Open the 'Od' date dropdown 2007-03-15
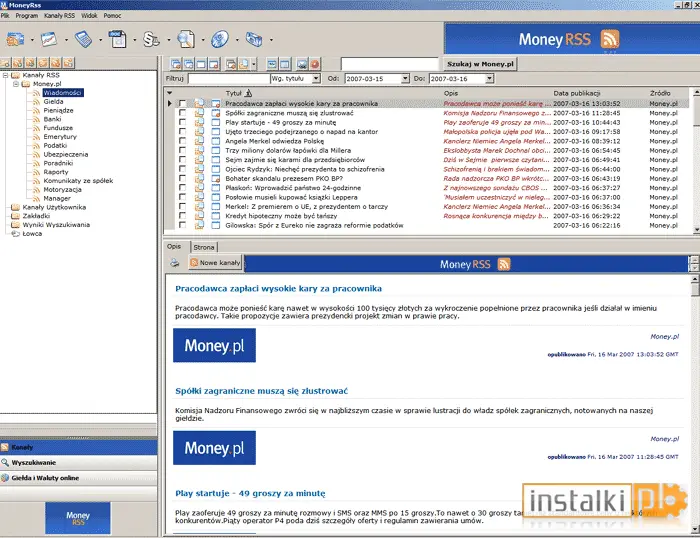Viewport: 700px width, 538px height. point(405,79)
